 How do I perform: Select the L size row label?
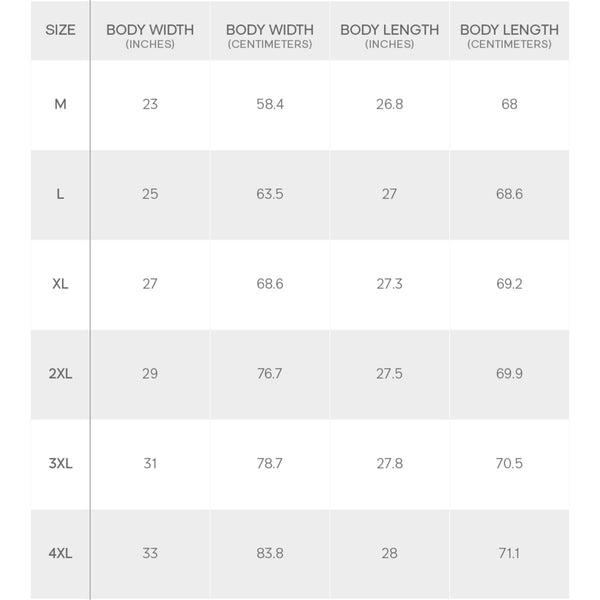click(60, 194)
